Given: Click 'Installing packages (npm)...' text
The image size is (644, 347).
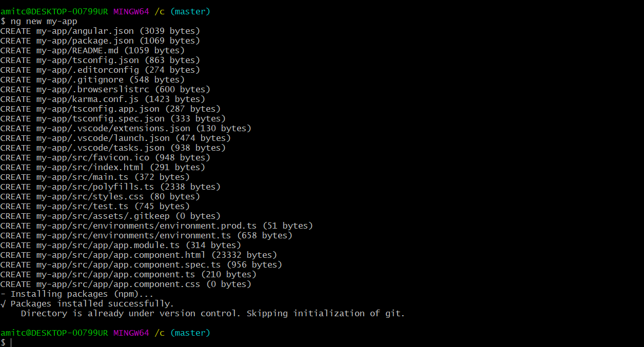Looking at the screenshot, I should (82, 294).
